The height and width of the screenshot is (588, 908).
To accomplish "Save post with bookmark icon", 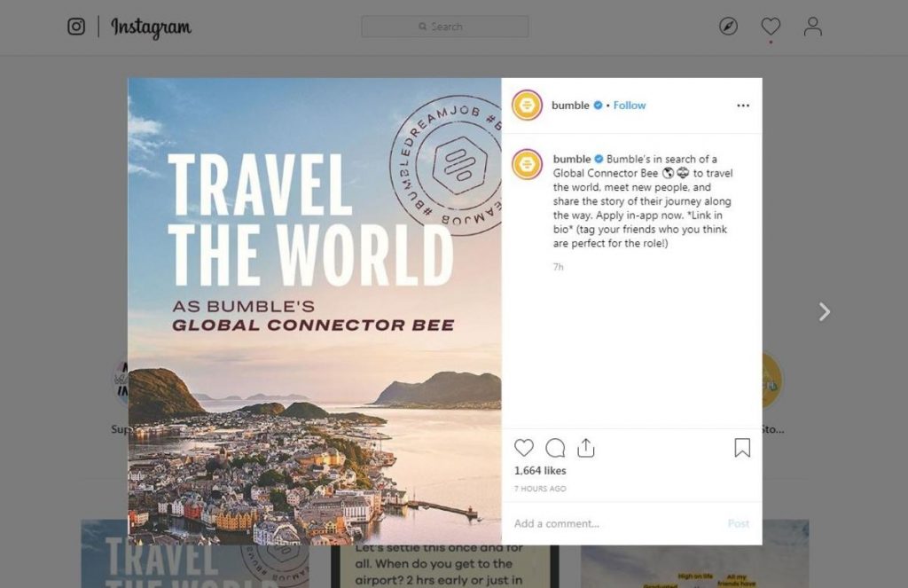I will click(x=742, y=448).
